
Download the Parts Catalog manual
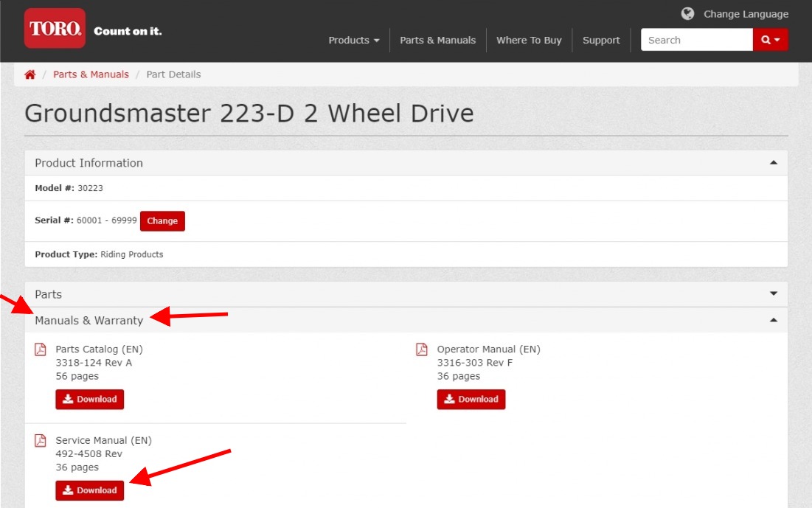(x=90, y=400)
